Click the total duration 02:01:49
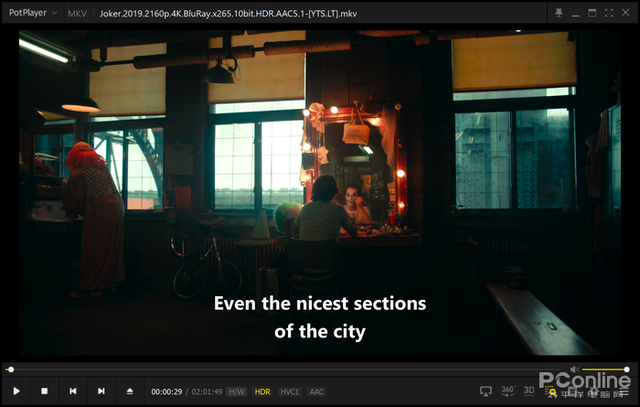Screen dimensions: 640x407 click(207, 392)
